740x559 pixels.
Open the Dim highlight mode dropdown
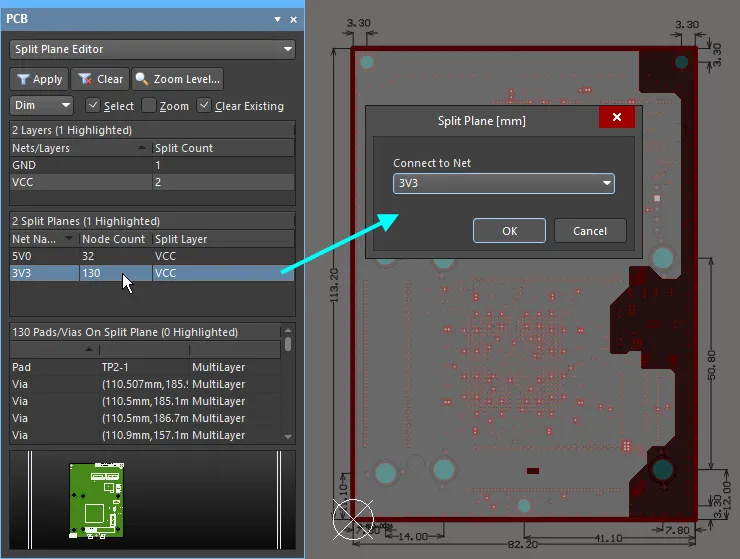pos(41,105)
